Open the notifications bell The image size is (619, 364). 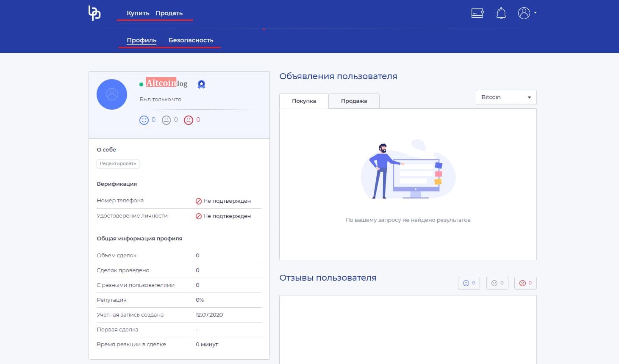pos(501,13)
